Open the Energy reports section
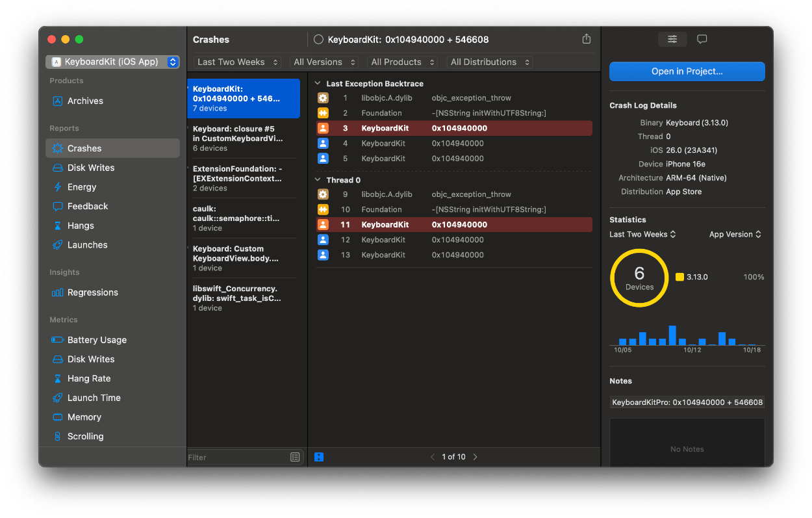 coord(81,187)
